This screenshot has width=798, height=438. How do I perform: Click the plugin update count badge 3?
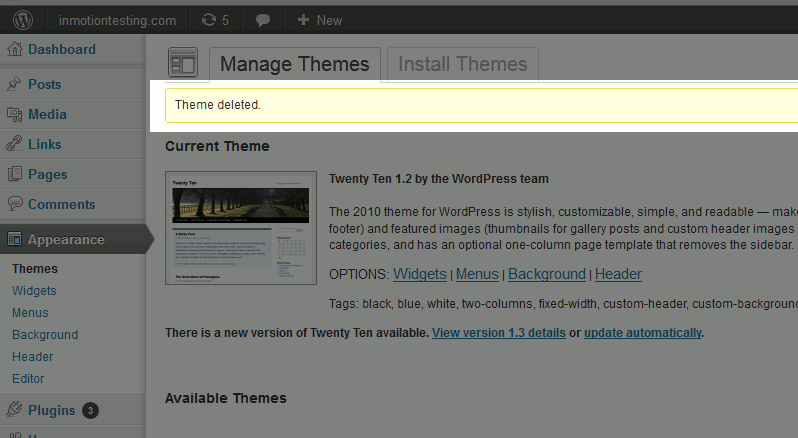(90, 411)
